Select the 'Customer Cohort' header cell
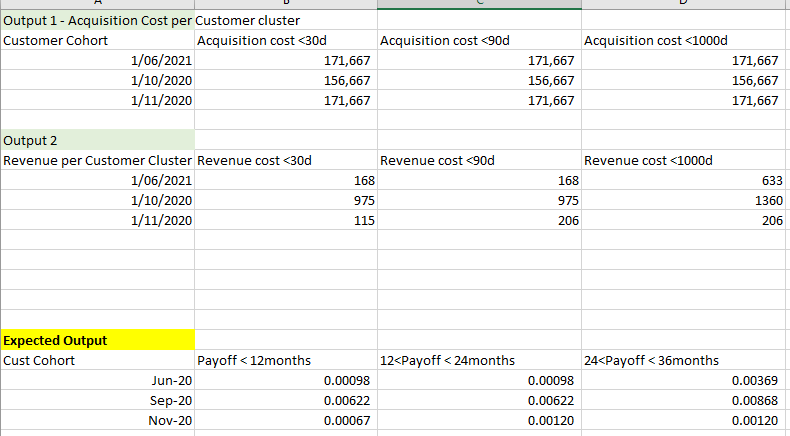The width and height of the screenshot is (790, 436). pos(98,40)
